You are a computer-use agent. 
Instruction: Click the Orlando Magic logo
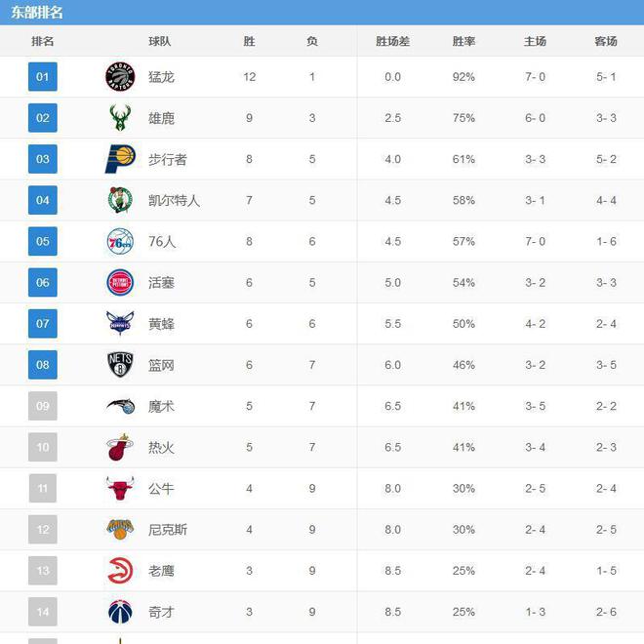click(x=120, y=406)
